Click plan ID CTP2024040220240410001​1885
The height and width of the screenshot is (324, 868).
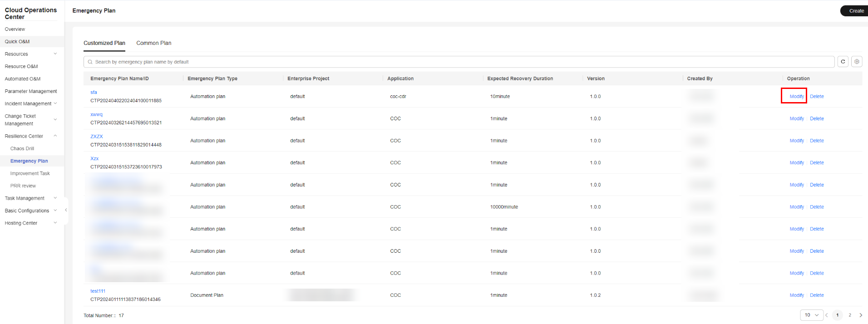126,101
